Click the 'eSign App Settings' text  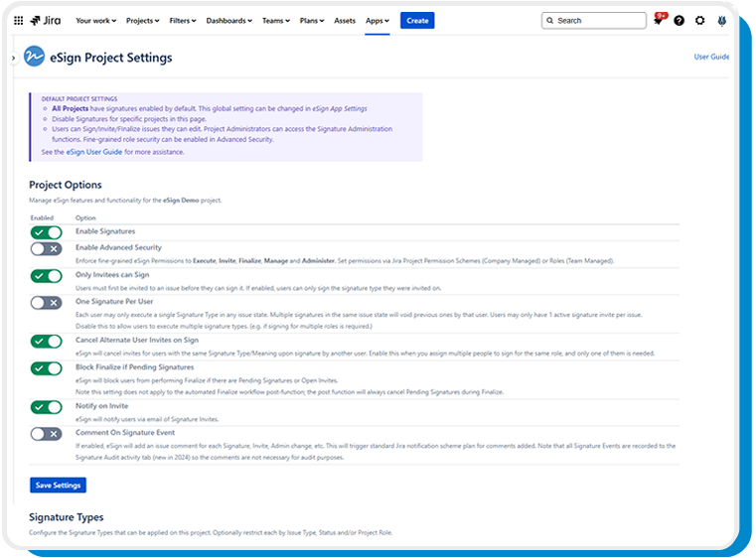coord(340,109)
